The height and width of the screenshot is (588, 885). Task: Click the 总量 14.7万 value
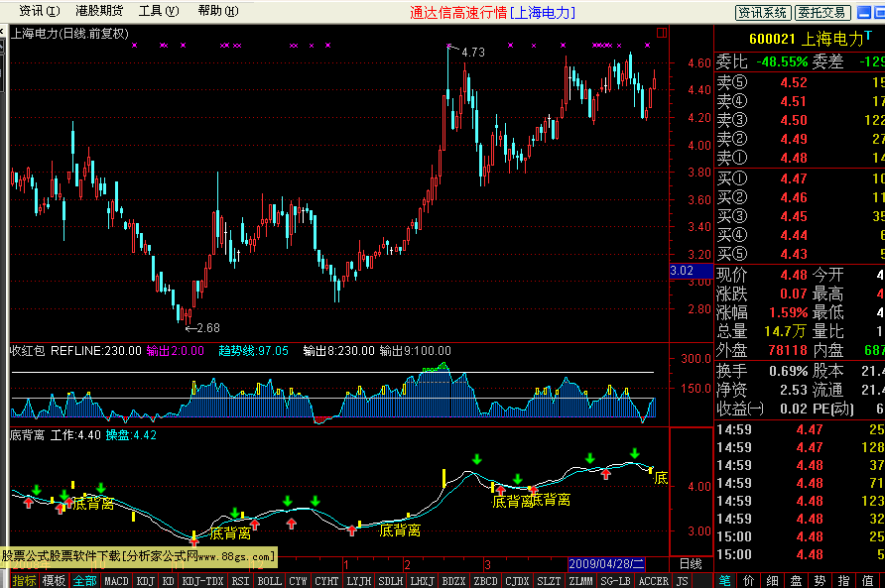coord(784,331)
